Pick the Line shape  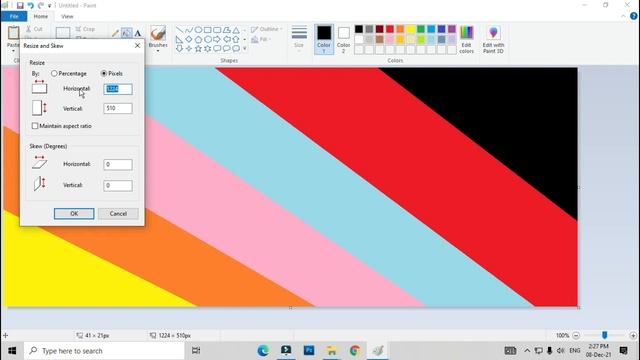[x=179, y=30]
